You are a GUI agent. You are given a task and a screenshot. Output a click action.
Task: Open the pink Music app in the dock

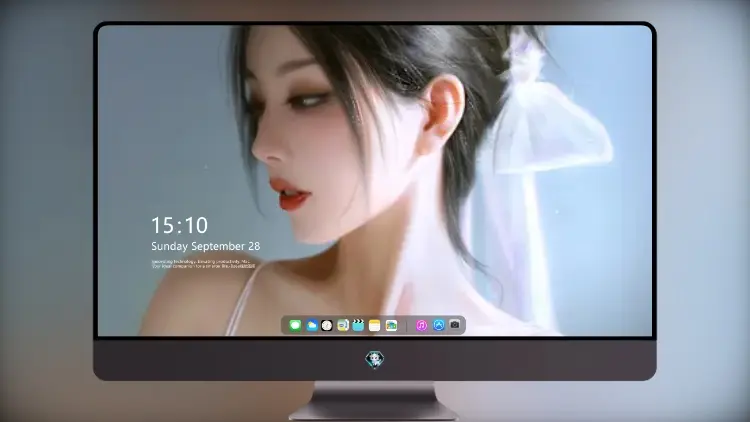pos(421,325)
